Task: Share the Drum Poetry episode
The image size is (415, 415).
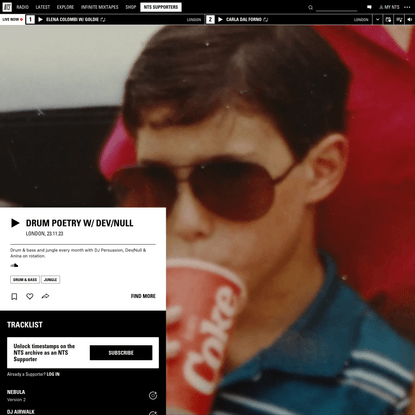Action: point(45,296)
